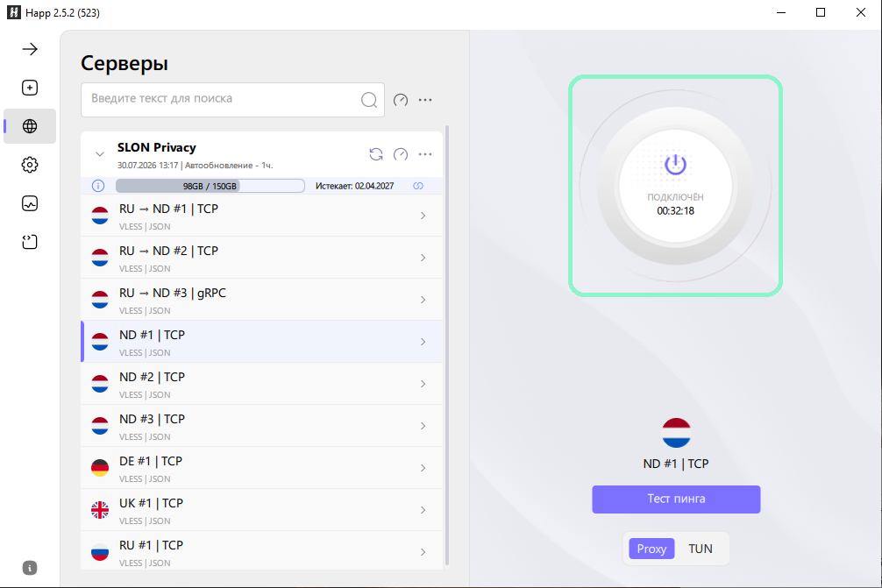Select server RU → ND #2 | TCP

point(261,258)
